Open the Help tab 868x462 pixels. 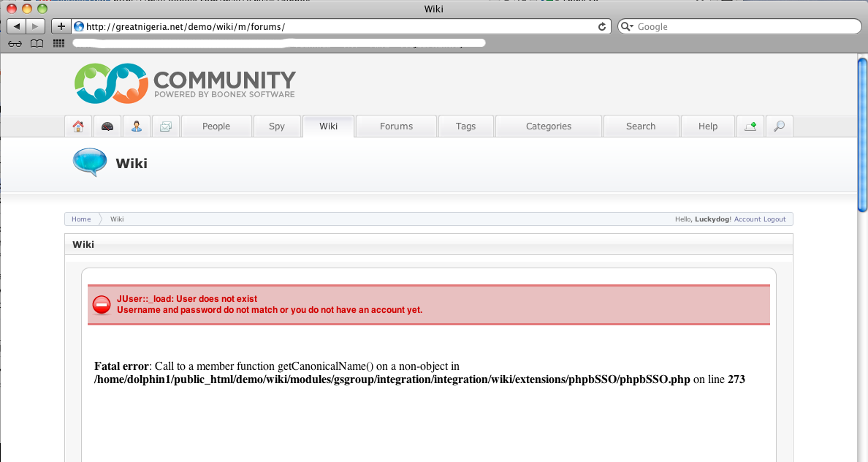707,126
